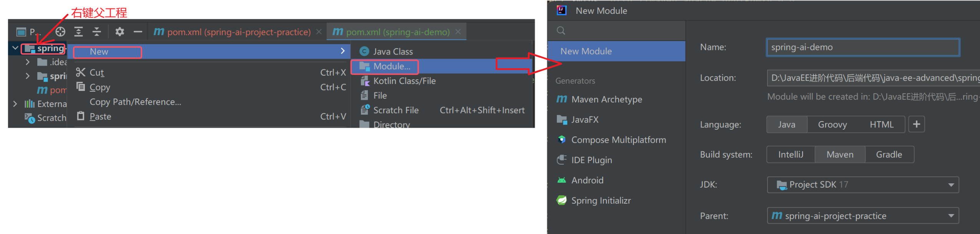This screenshot has height=234, width=980.
Task: Open the JDK Project SDK dropdown
Action: [x=863, y=185]
